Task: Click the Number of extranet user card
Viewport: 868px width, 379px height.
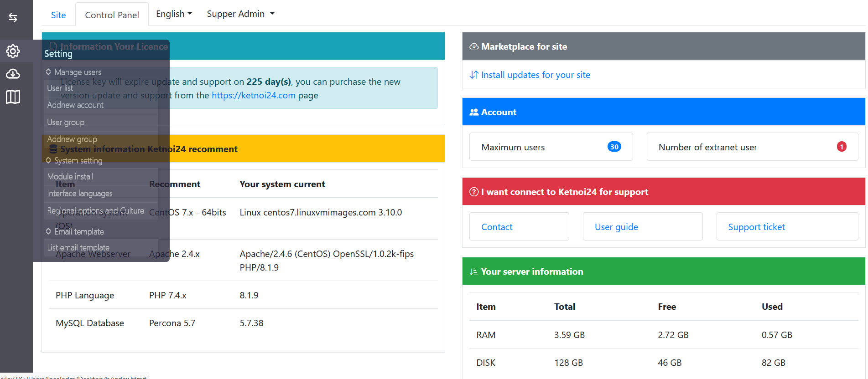Action: coord(752,147)
